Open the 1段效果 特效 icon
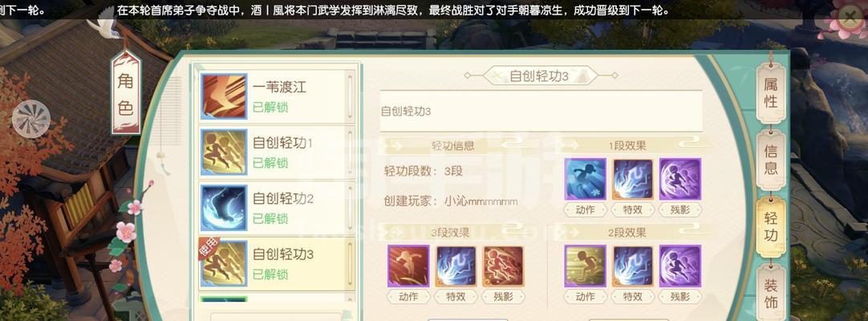 coord(633,179)
